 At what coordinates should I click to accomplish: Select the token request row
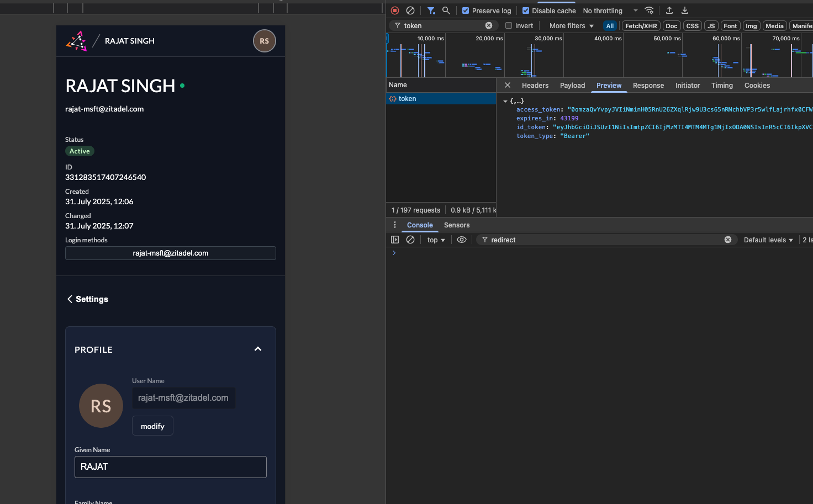[441, 98]
